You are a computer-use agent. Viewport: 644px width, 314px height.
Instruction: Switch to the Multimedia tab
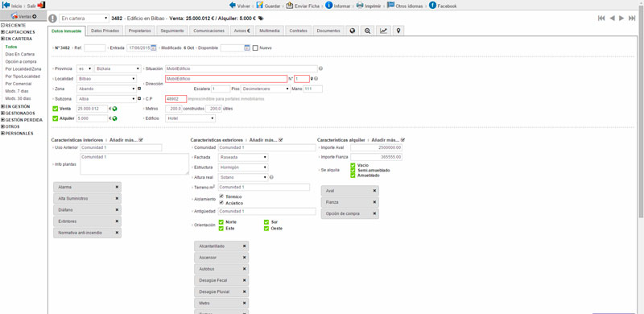(x=270, y=31)
